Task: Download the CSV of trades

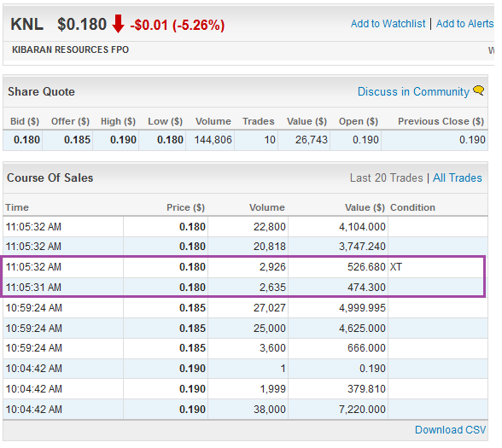Action: pos(451,430)
